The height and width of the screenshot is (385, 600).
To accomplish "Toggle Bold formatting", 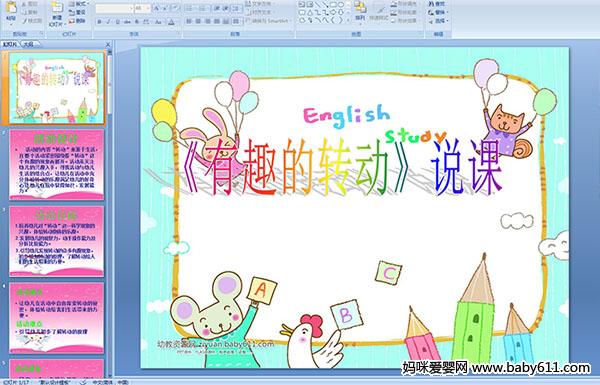I will (x=100, y=22).
